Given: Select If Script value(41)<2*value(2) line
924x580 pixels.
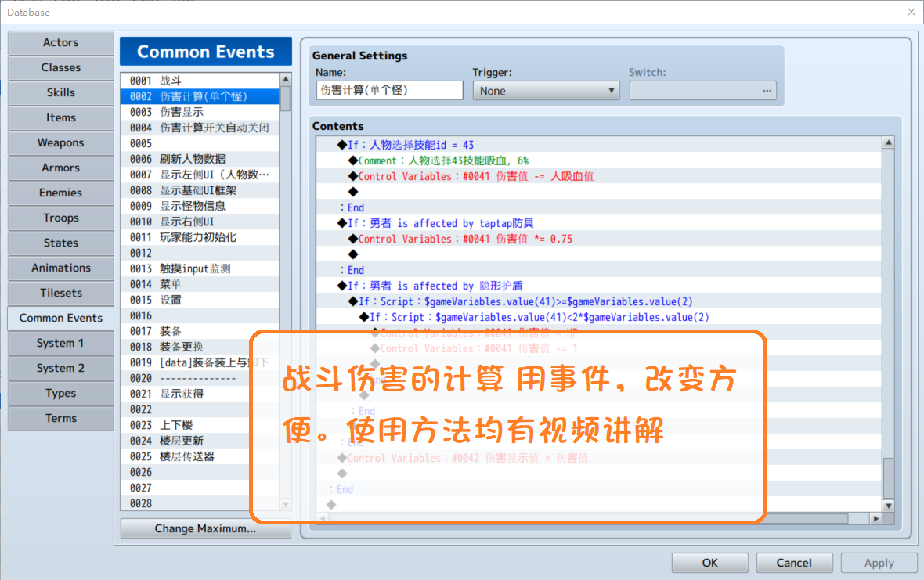Looking at the screenshot, I should click(599, 317).
